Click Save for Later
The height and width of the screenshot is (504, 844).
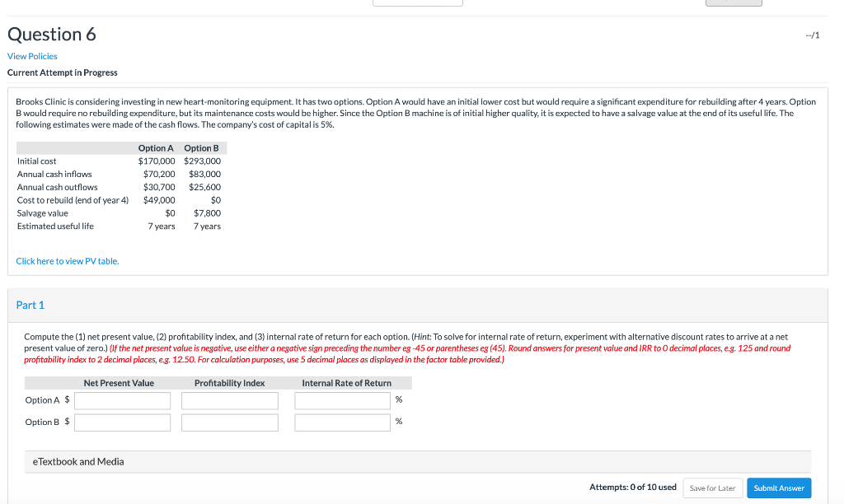point(712,488)
